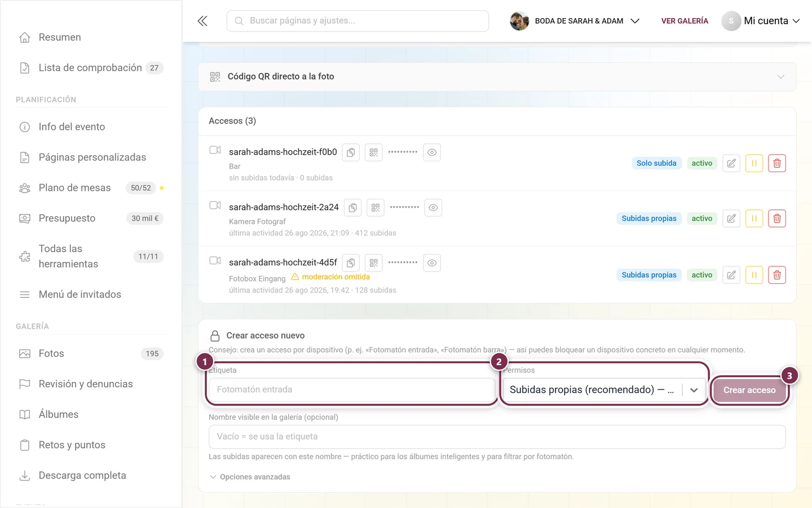This screenshot has height=508, width=812.
Task: Click the Ver galería link
Action: coord(685,21)
